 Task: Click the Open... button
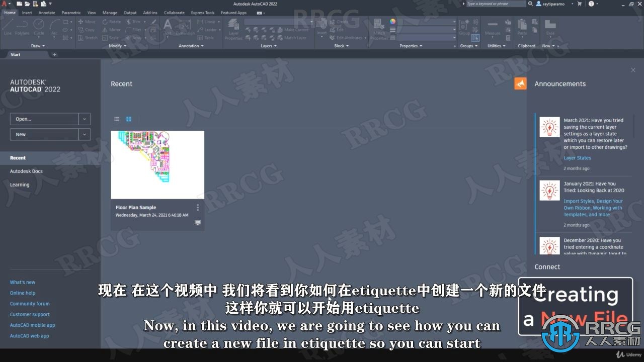pos(44,119)
